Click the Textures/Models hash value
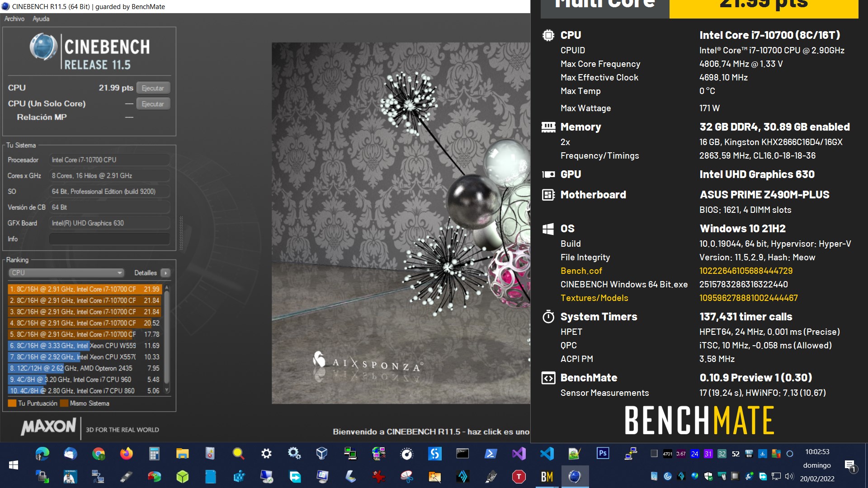The image size is (868, 488). point(749,298)
